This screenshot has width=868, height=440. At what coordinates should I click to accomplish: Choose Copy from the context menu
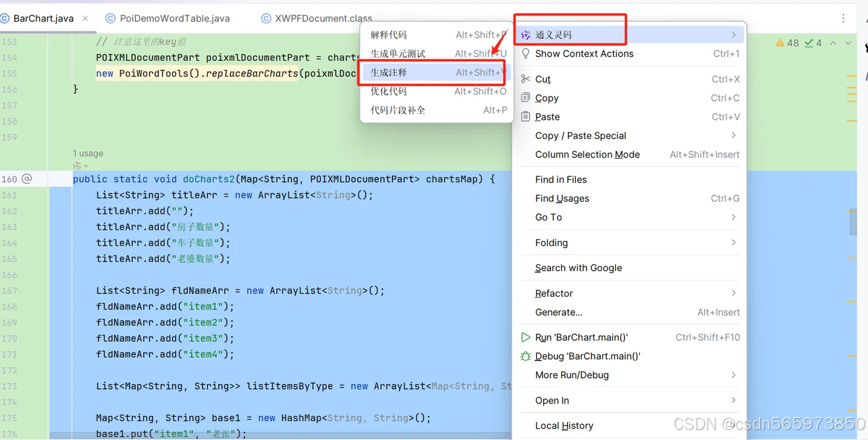631,98
